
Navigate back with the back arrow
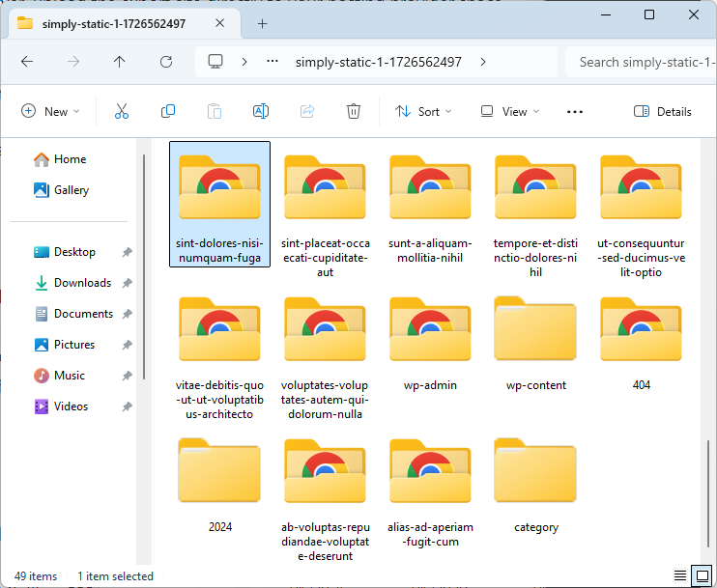point(27,62)
